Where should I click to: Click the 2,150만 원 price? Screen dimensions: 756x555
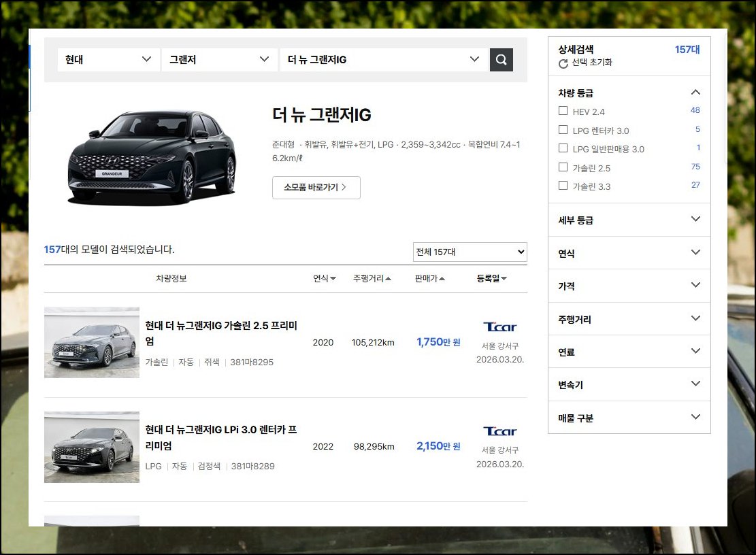pos(438,447)
